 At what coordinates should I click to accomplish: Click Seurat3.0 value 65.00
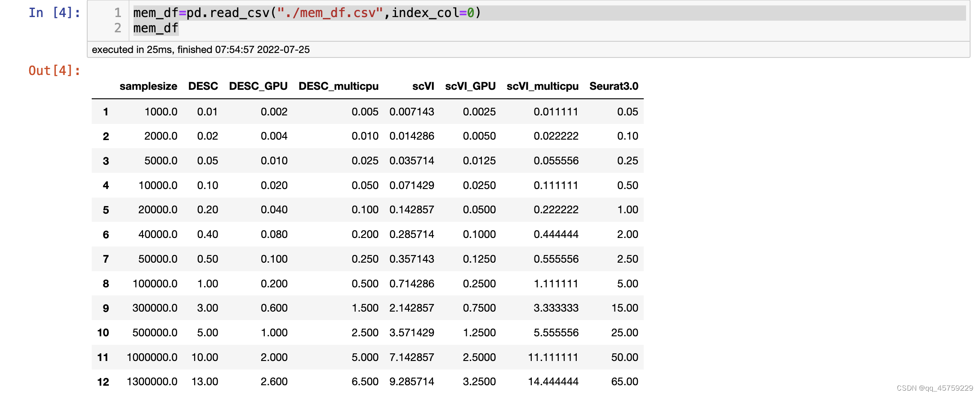(625, 382)
